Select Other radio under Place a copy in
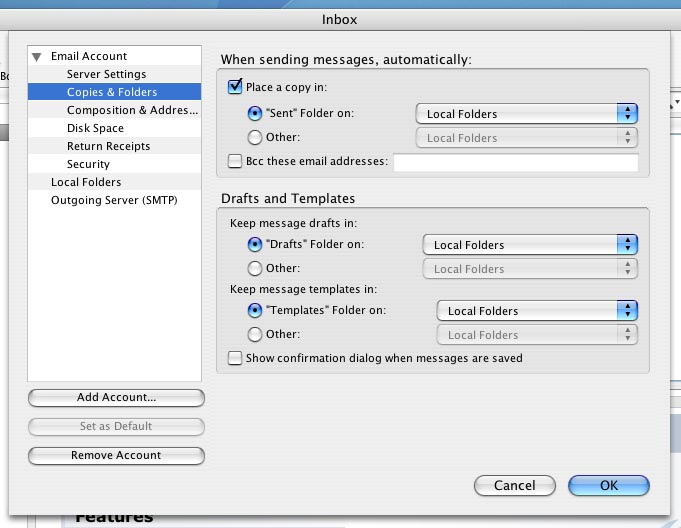Image resolution: width=681 pixels, height=528 pixels. [x=255, y=138]
